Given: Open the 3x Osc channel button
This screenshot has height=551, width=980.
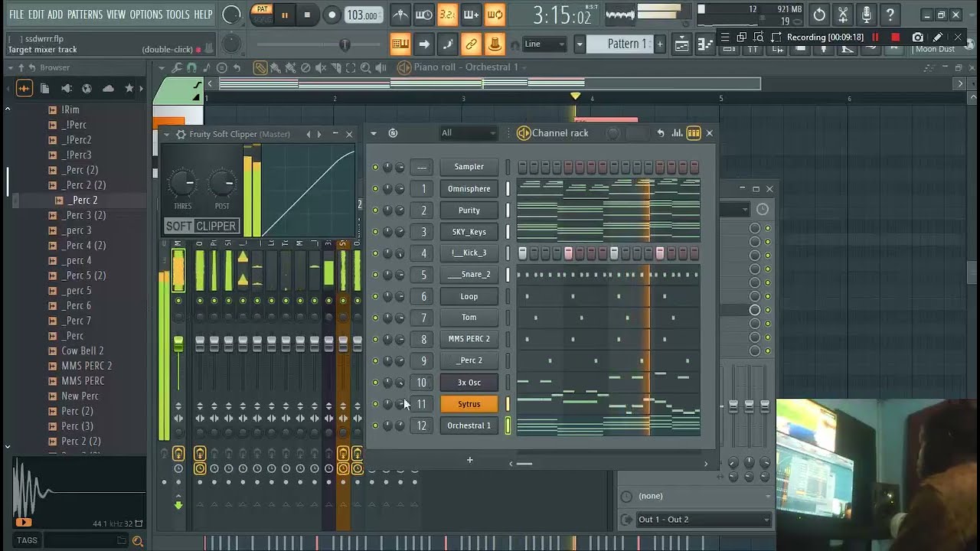Looking at the screenshot, I should 469,383.
